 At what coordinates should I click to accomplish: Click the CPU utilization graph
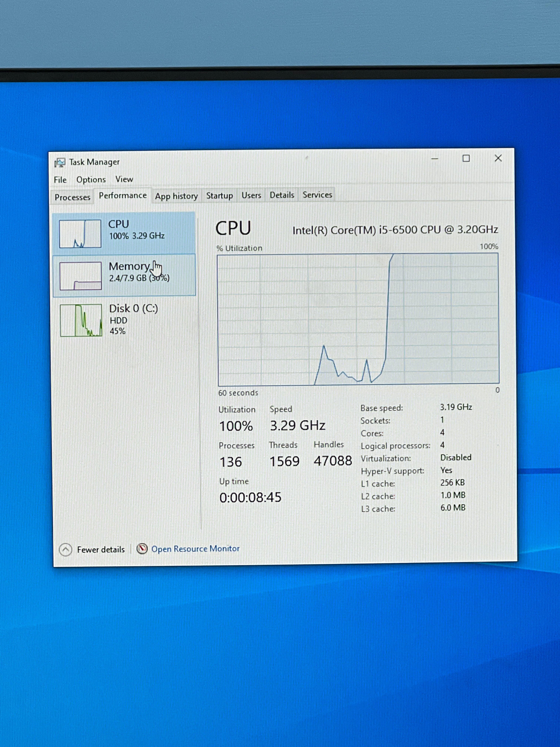point(358,319)
